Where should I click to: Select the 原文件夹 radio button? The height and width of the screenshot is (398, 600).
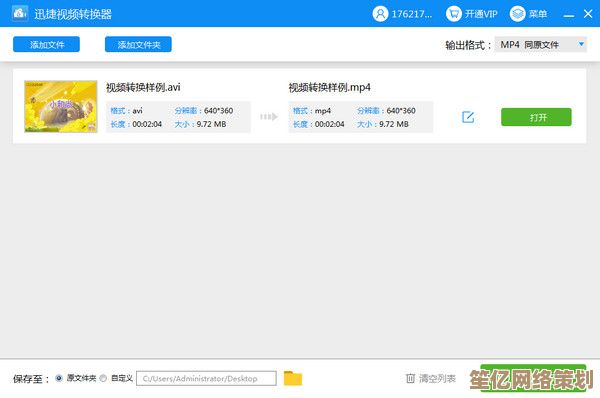(59, 378)
